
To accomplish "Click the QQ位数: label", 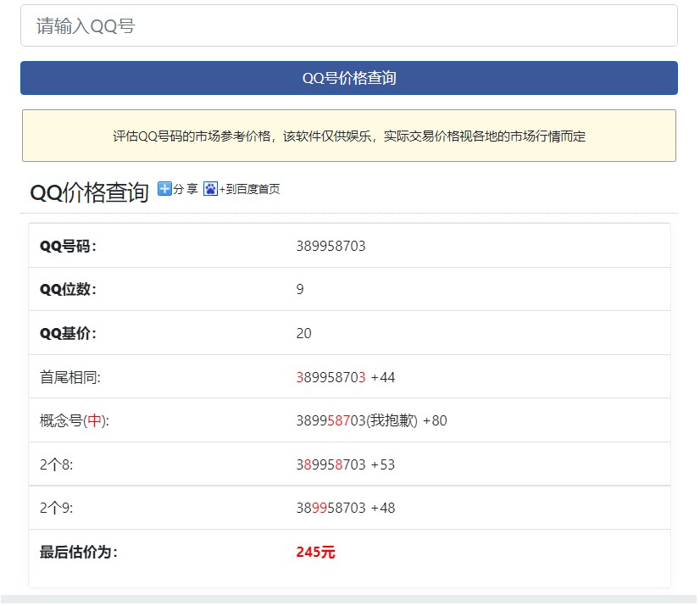I will 69,289.
